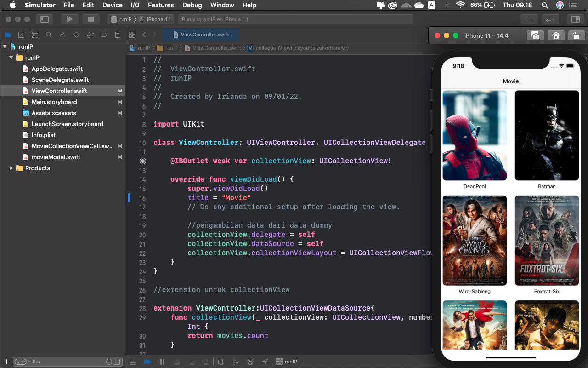Click the Debug View Hierarchy icon

(221, 362)
